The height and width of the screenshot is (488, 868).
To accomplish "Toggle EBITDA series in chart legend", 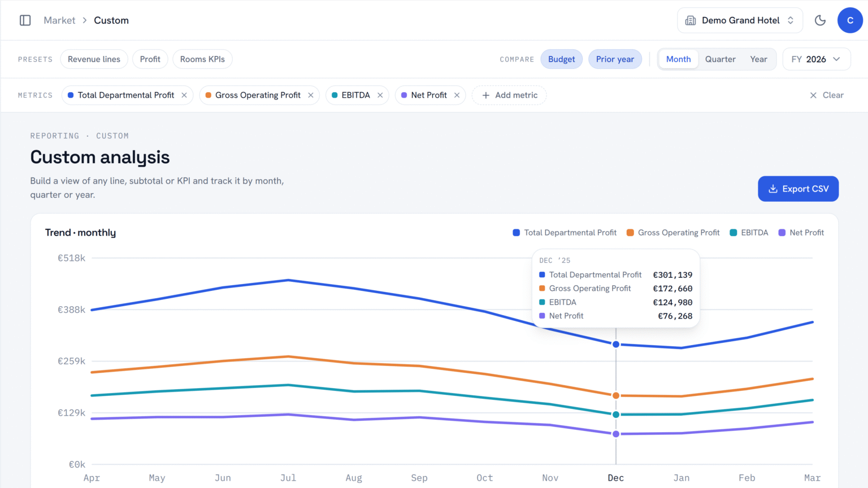I will (749, 232).
